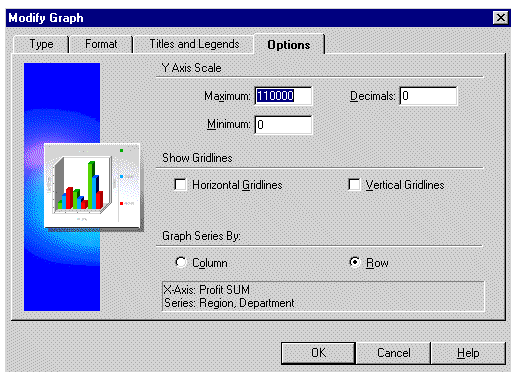Close the Modify Graph dialog
Viewport: 516px width, 378px height.
tap(501, 18)
